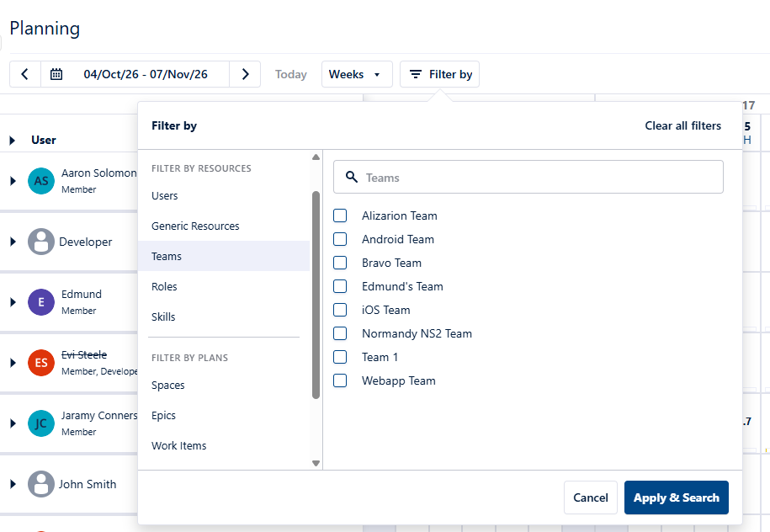Focus the Teams search input field

pos(528,177)
